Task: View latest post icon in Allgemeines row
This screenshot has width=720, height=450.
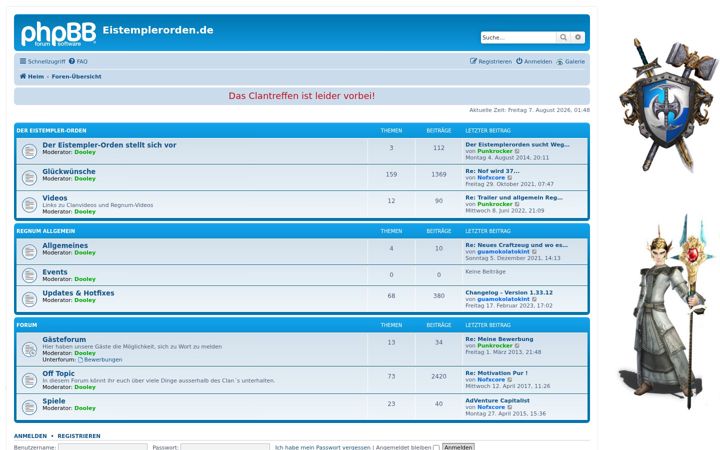Action: (x=534, y=252)
